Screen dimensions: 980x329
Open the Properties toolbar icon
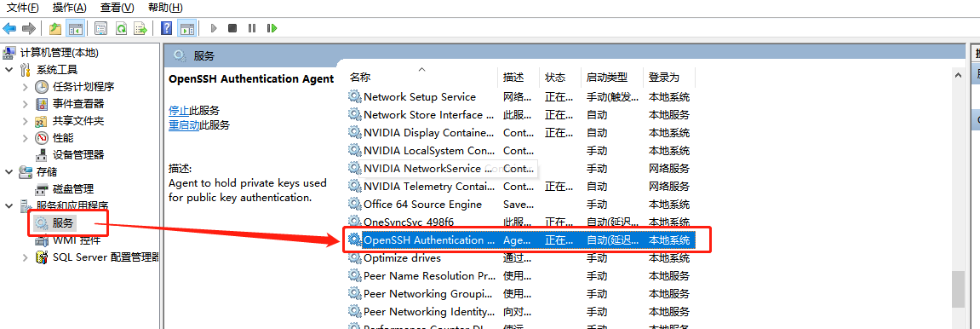(100, 28)
